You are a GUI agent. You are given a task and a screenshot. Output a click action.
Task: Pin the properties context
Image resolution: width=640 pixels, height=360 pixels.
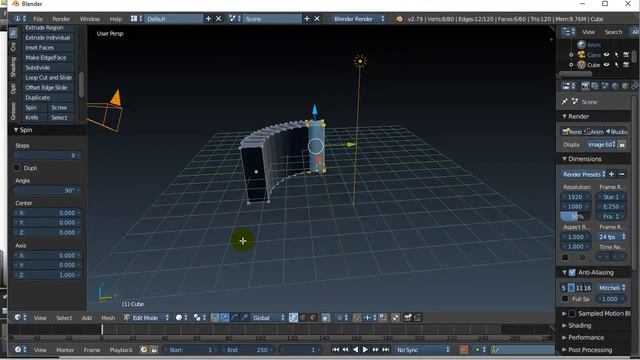[x=564, y=101]
